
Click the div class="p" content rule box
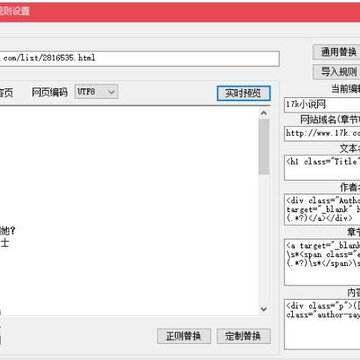click(x=322, y=324)
